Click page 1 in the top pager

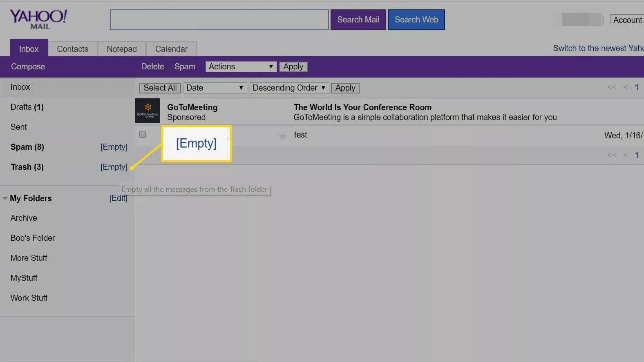click(x=637, y=87)
